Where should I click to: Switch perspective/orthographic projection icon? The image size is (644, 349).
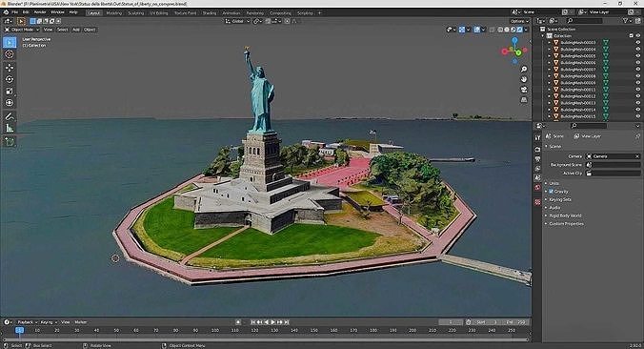point(524,100)
